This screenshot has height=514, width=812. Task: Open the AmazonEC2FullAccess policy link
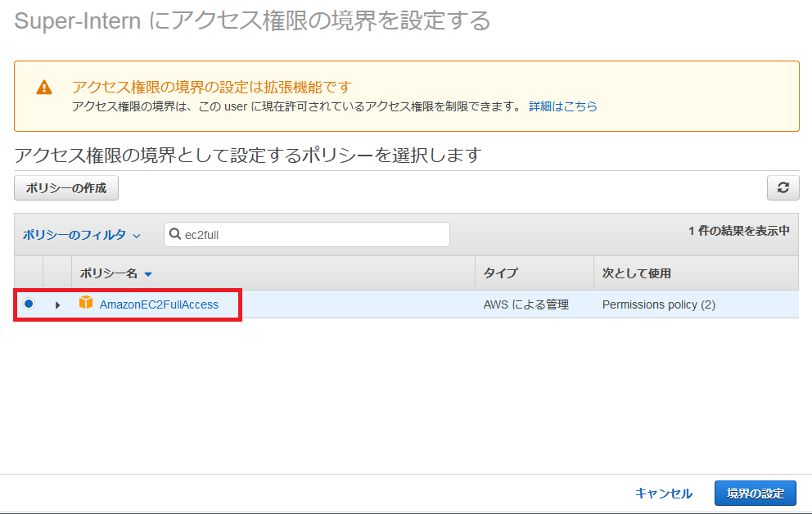click(159, 304)
